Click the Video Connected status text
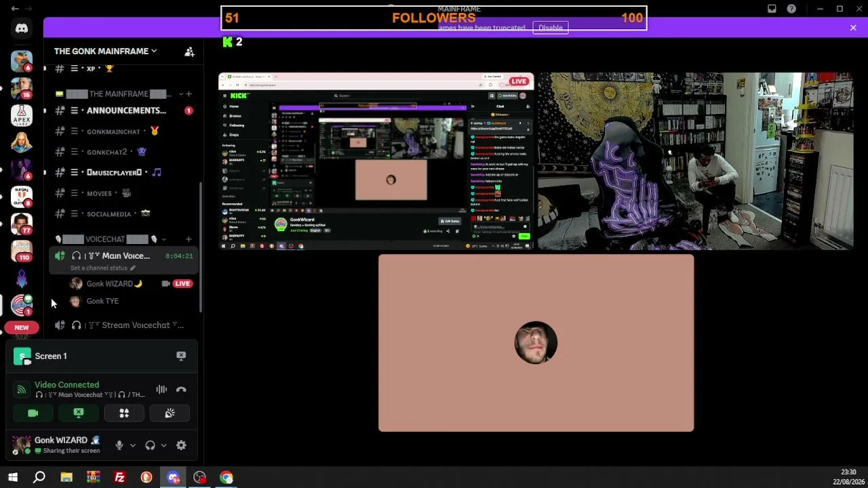This screenshot has width=868, height=488. pos(66,385)
